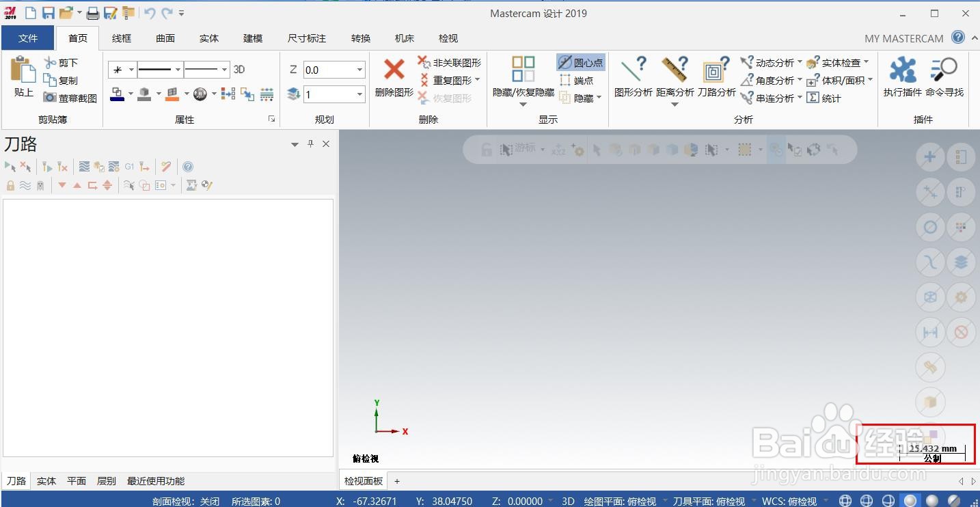The image size is (980, 507).
Task: Click spline curve floating button on right
Action: (930, 262)
